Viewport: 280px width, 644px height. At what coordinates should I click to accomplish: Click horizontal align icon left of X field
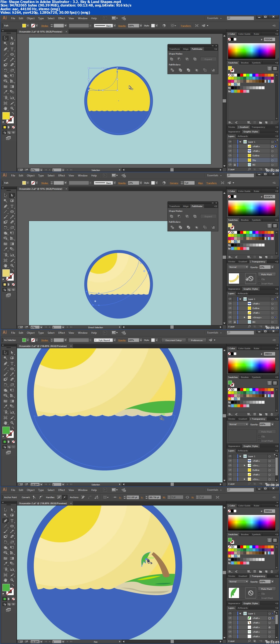click(x=115, y=497)
